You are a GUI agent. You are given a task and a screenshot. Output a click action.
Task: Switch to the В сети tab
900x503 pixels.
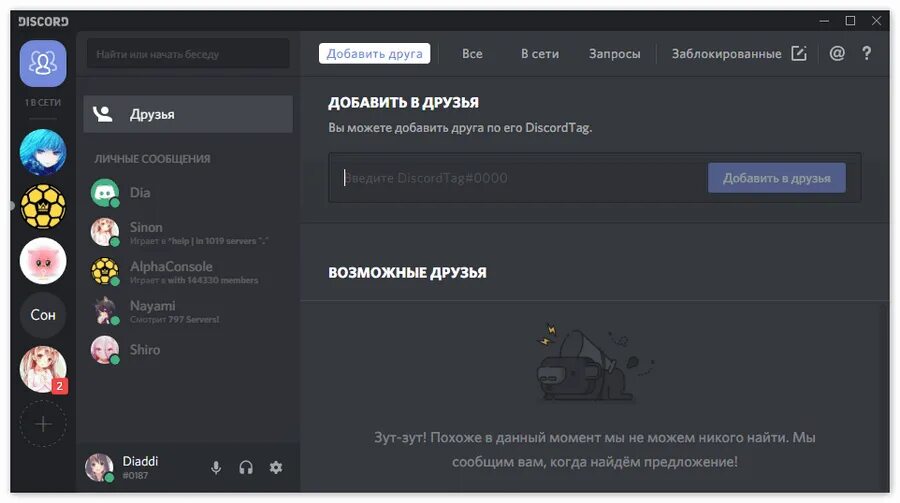(540, 53)
